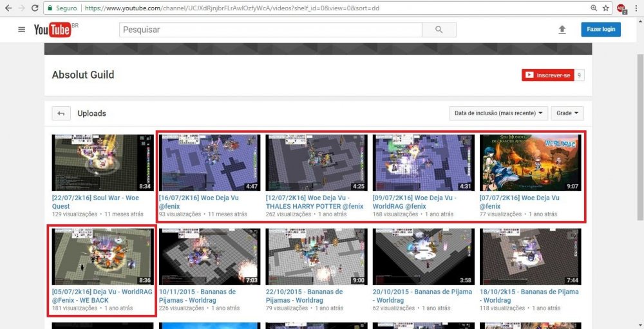Click the Fazer login button

tap(601, 29)
